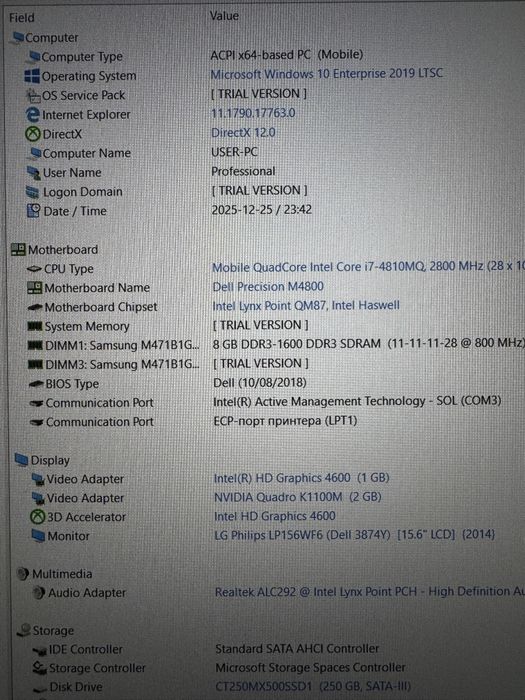Select the ACPI x64-based PC value
This screenshot has width=525, height=700.
point(287,54)
